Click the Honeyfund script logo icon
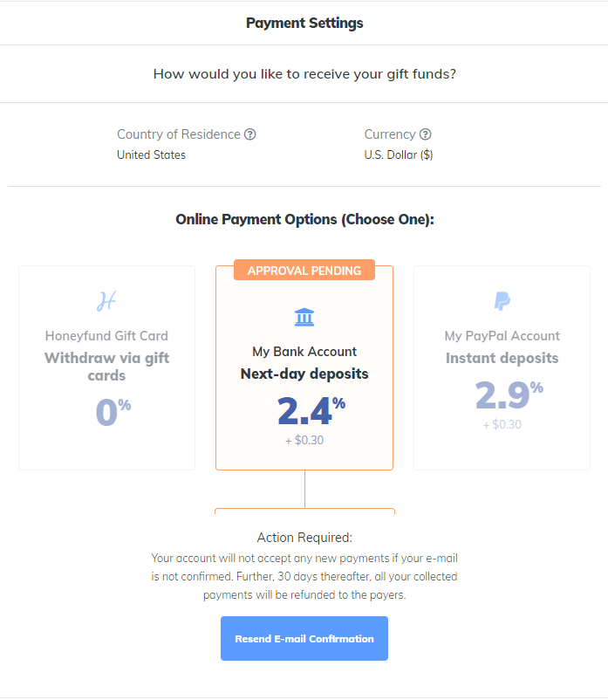608x700 pixels. pos(106,302)
